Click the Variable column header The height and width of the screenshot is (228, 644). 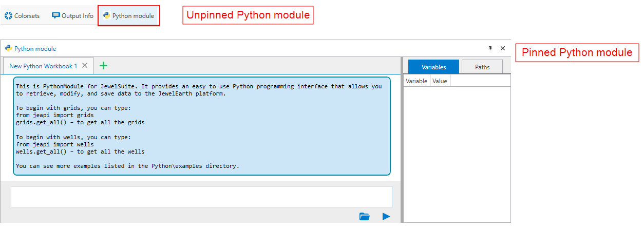pyautogui.click(x=416, y=81)
